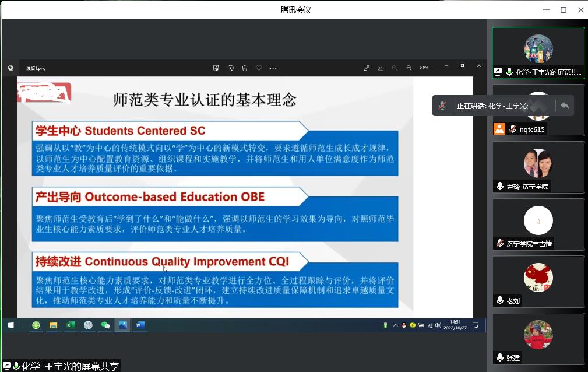Click the 张建 participant video tile
Viewport: 588px width, 372px height.
[x=538, y=338]
